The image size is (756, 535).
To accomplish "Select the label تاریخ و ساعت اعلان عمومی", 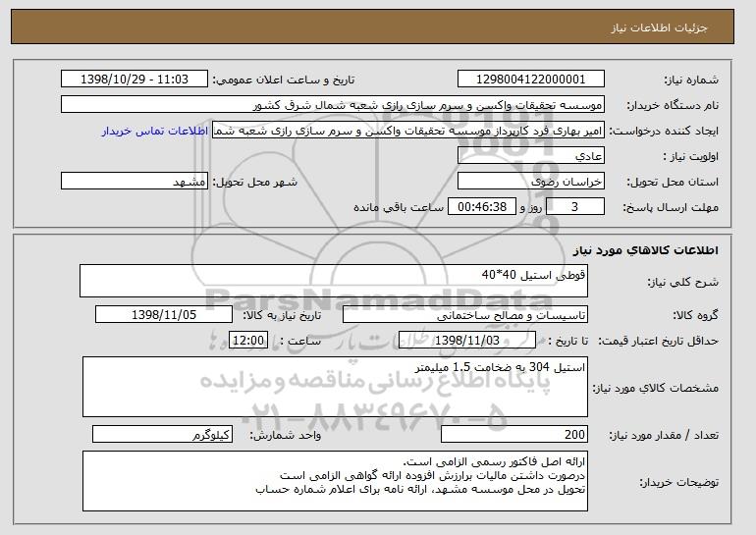I will pyautogui.click(x=284, y=80).
